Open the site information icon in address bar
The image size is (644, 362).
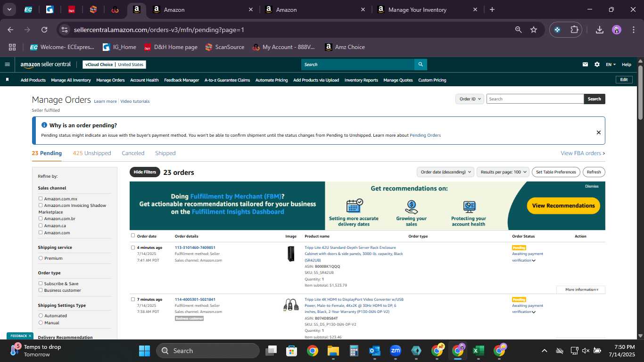(65, 30)
